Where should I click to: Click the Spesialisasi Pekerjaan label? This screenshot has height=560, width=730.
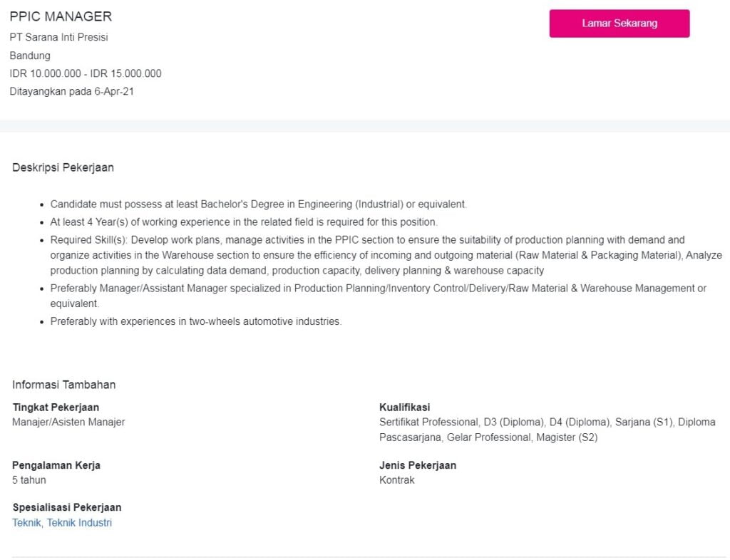(67, 508)
